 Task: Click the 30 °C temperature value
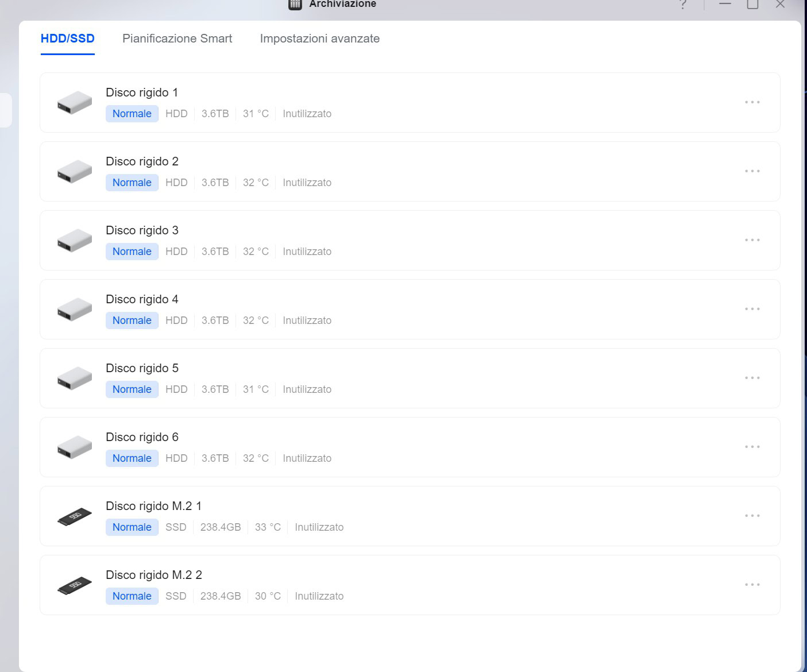pyautogui.click(x=268, y=596)
